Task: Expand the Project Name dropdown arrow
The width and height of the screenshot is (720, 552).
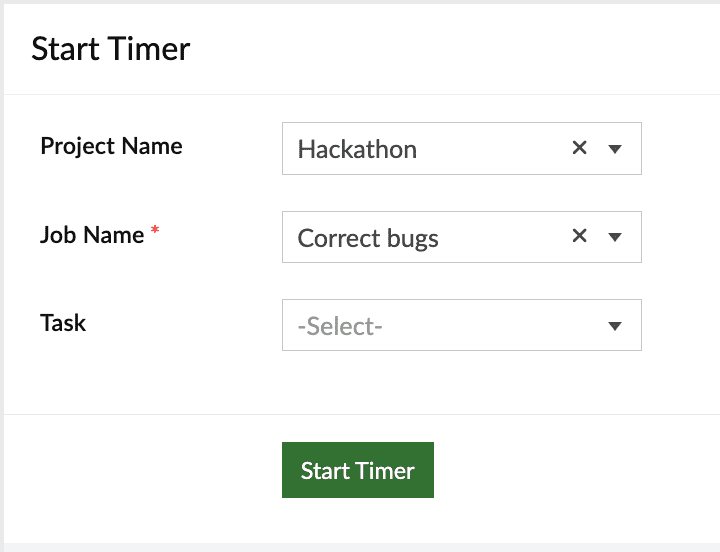Action: tap(615, 149)
